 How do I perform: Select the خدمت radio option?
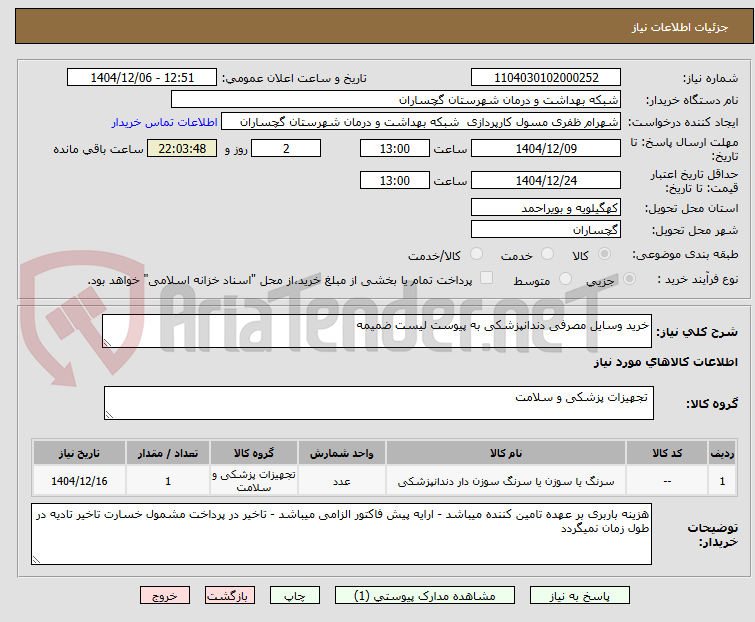coord(547,254)
